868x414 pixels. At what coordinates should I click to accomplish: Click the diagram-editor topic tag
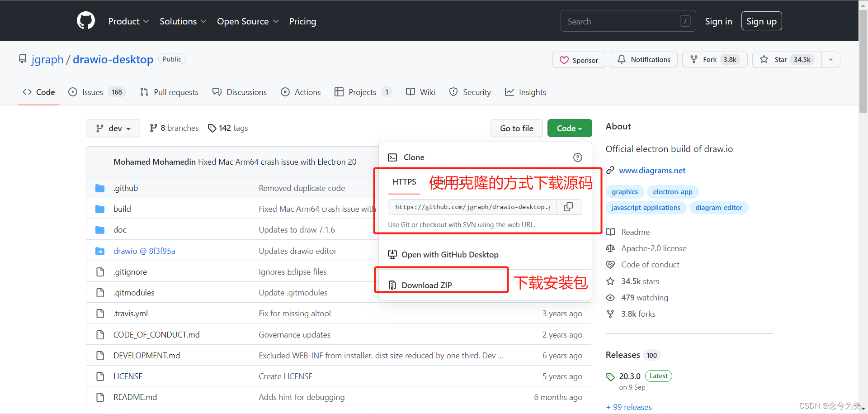(x=719, y=208)
